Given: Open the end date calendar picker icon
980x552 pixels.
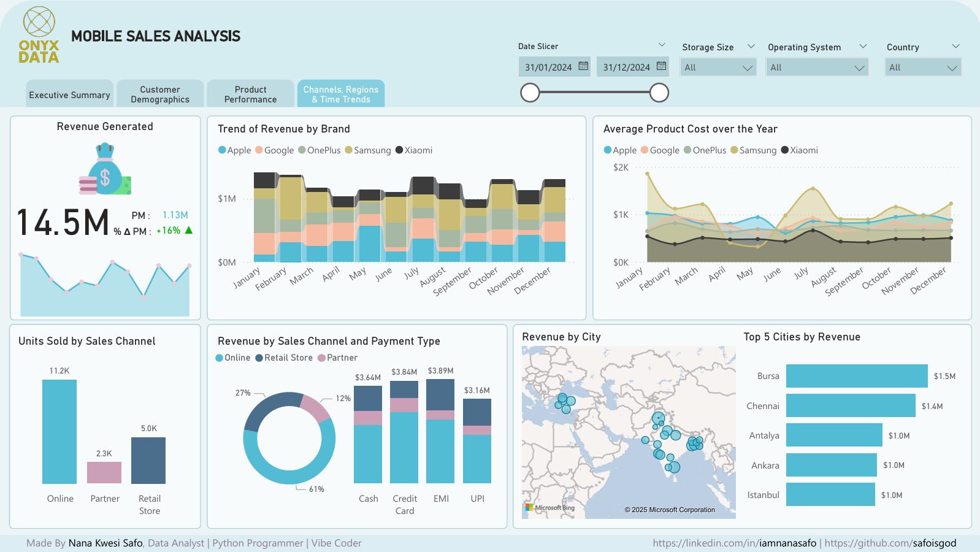Looking at the screenshot, I should pyautogui.click(x=661, y=66).
